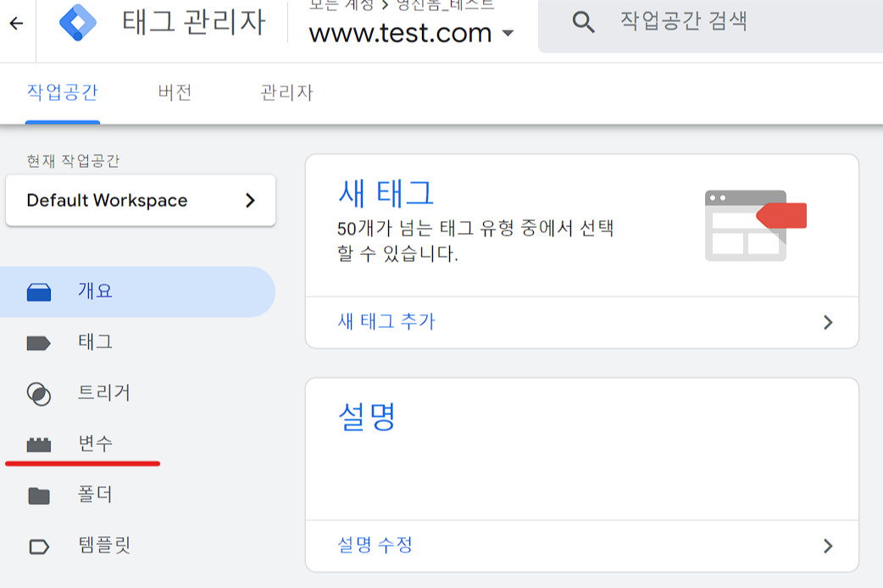Expand Default Workspace selector chevron
Viewport: 883px width, 588px height.
point(251,201)
